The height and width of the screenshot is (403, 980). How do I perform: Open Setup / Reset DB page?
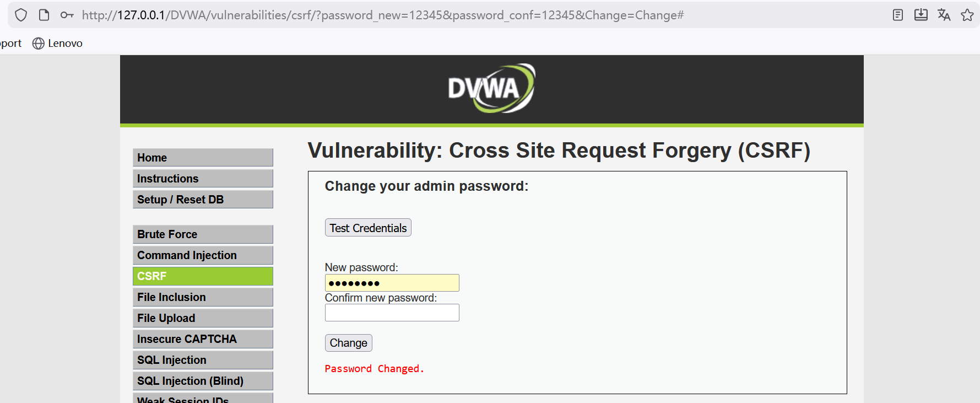(203, 200)
